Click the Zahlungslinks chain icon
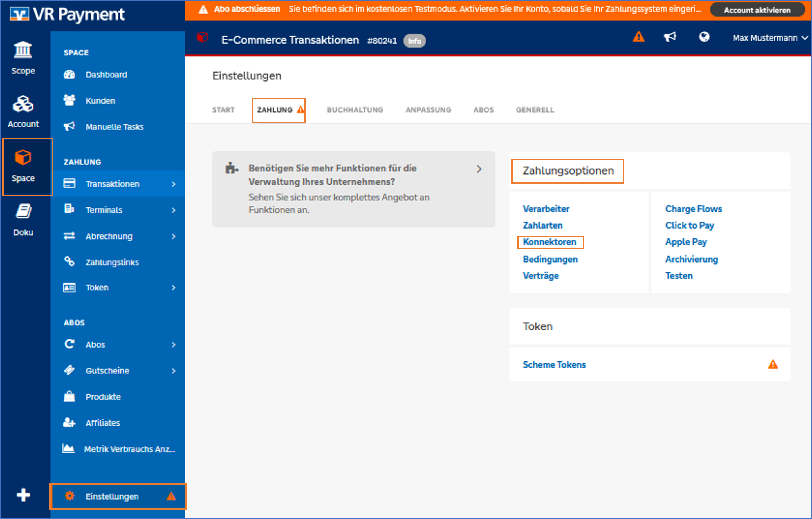 click(69, 261)
